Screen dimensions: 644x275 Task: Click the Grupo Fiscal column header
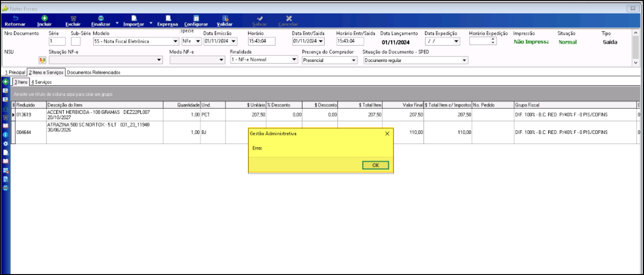click(575, 105)
